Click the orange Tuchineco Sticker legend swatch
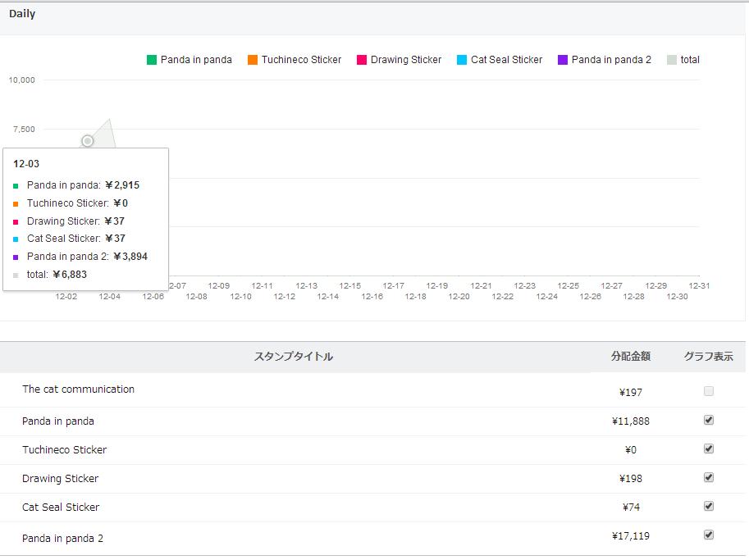Image resolution: width=749 pixels, height=560 pixels. [253, 60]
